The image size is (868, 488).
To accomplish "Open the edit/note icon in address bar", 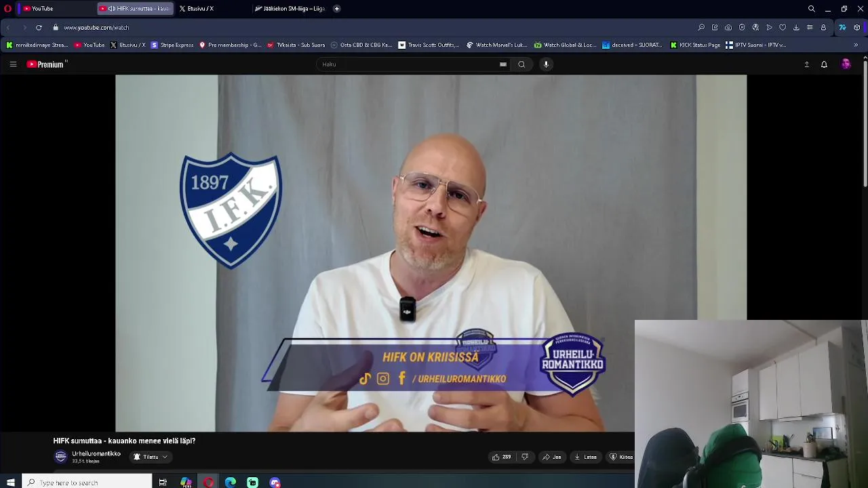I will (715, 28).
